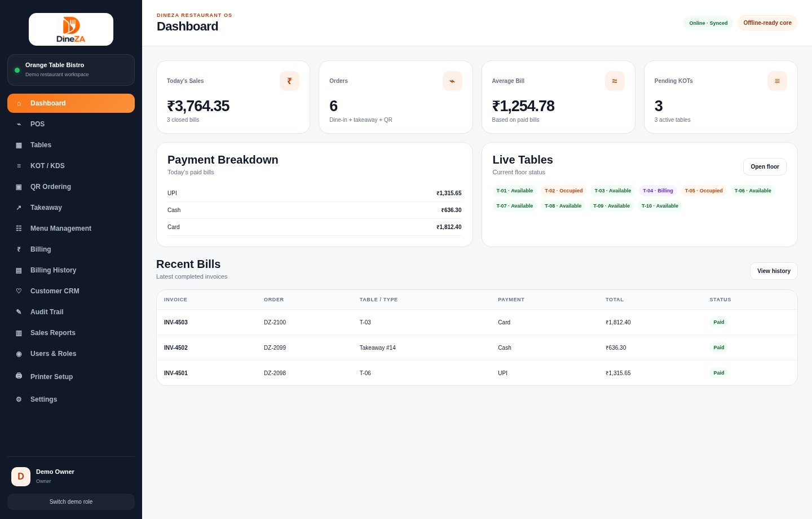Select the Orange Table Bistro workspace card
Screen dimensions: 812x519
click(71, 70)
